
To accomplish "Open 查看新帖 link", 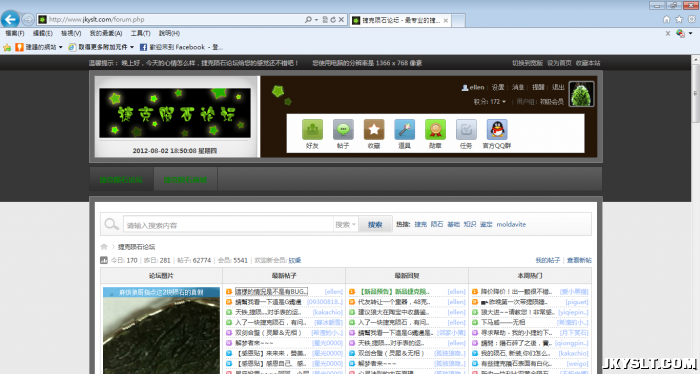I will click(579, 260).
